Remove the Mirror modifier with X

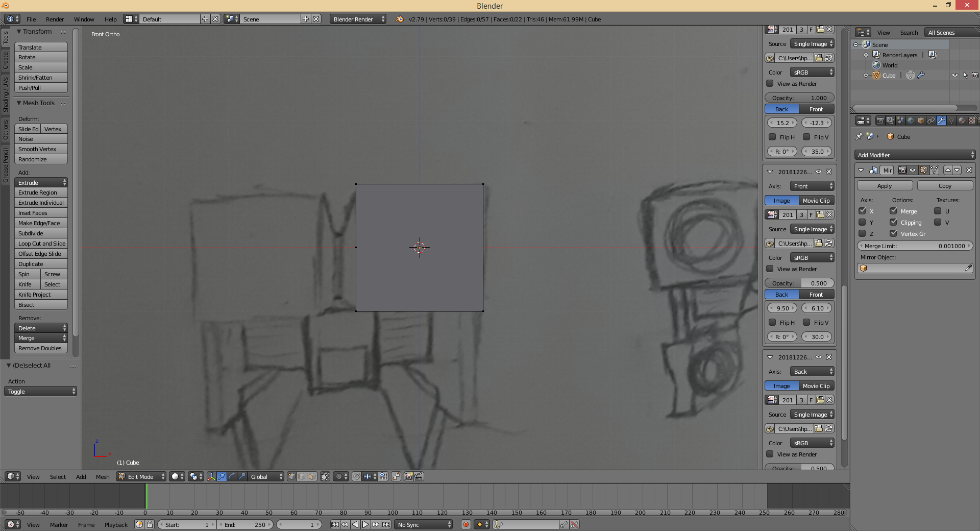969,170
